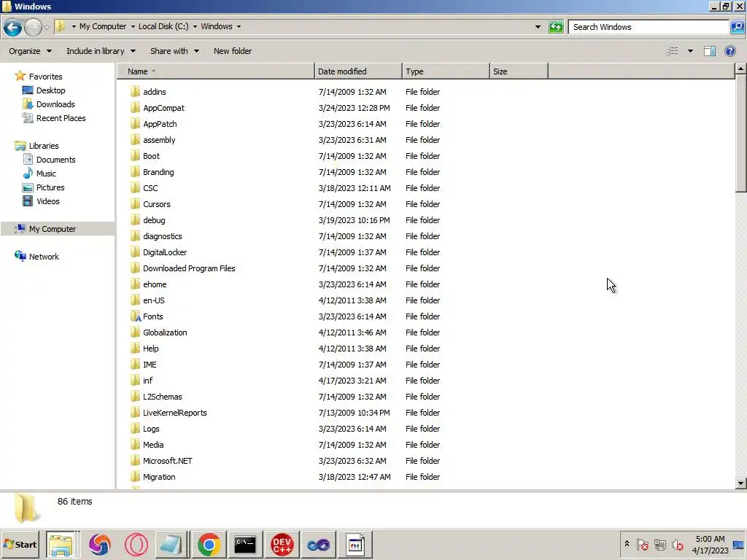The image size is (747, 560).
Task: Open Pictures library
Action: tap(50, 187)
